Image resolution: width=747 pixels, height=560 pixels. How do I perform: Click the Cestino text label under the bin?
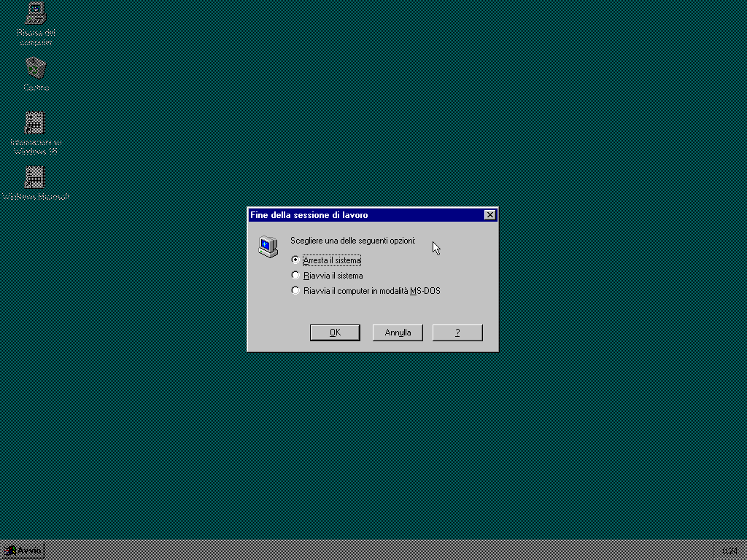pos(36,87)
